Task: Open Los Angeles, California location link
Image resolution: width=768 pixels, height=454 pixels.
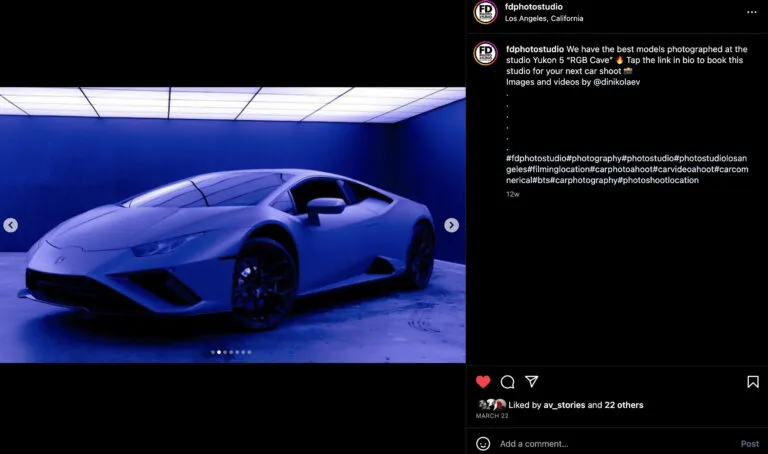Action: tap(544, 18)
